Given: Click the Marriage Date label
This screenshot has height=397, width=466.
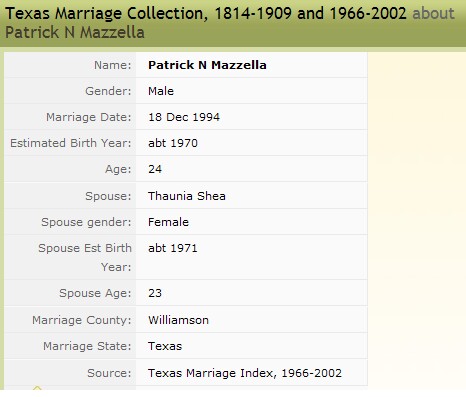Looking at the screenshot, I should (x=89, y=117).
